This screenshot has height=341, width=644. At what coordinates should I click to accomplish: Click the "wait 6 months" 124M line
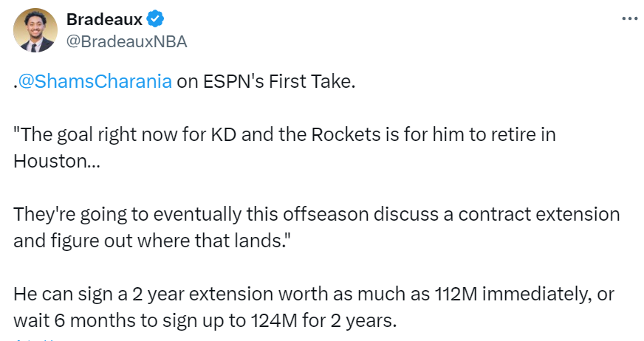point(205,320)
